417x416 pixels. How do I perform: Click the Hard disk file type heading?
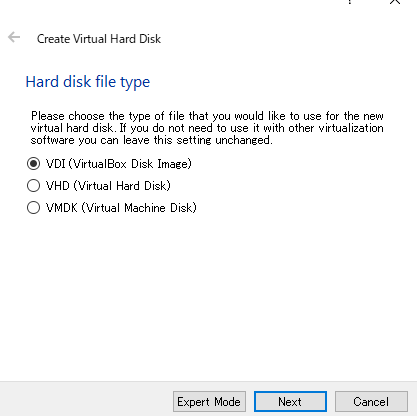click(88, 82)
